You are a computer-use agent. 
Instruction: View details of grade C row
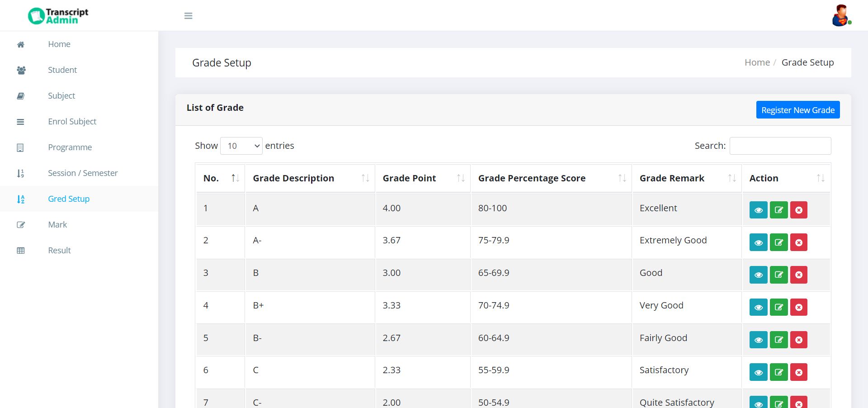tap(758, 372)
